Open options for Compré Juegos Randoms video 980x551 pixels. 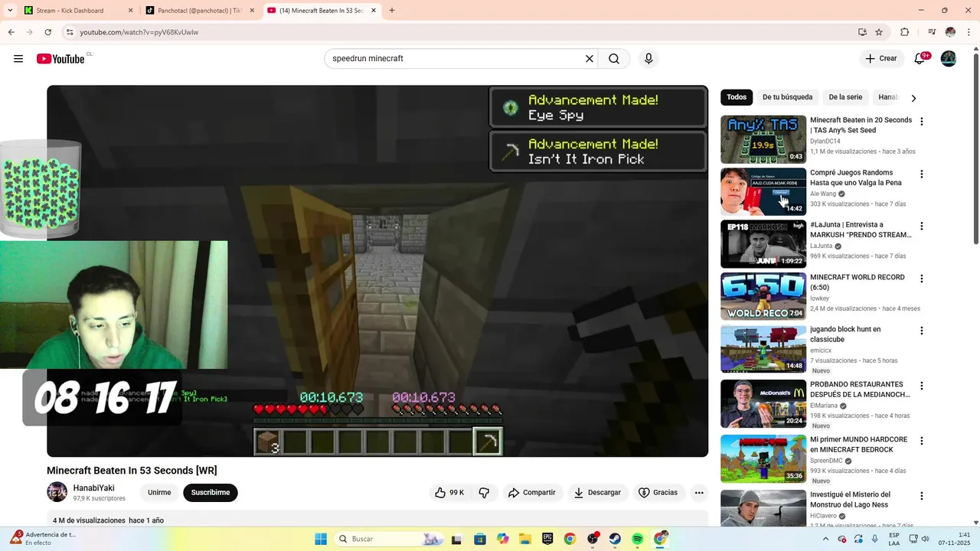coord(922,174)
